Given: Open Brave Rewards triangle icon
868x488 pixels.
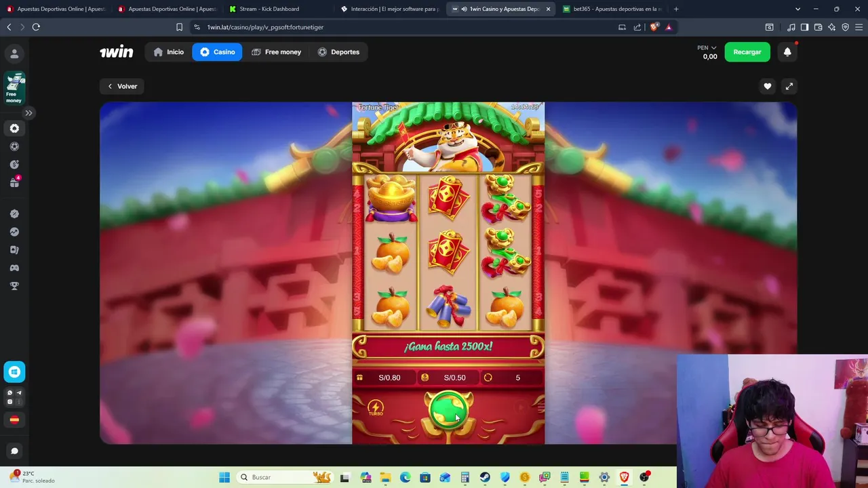Looking at the screenshot, I should pos(669,27).
